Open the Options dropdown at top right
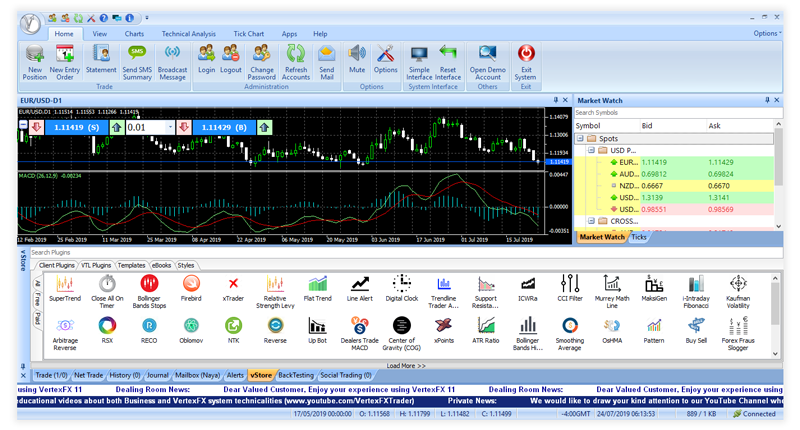 pos(767,33)
